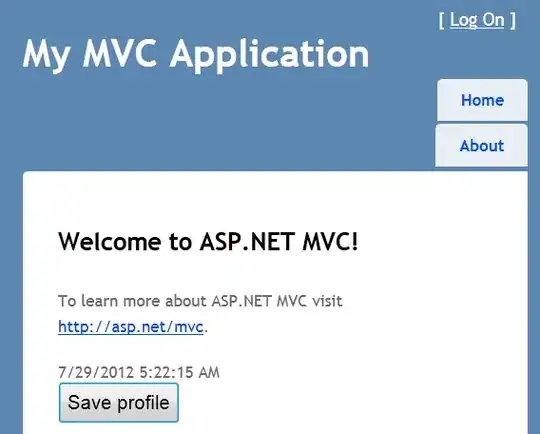
Task: Select the Welcome to ASP.NET MVC! heading
Action: click(x=208, y=241)
